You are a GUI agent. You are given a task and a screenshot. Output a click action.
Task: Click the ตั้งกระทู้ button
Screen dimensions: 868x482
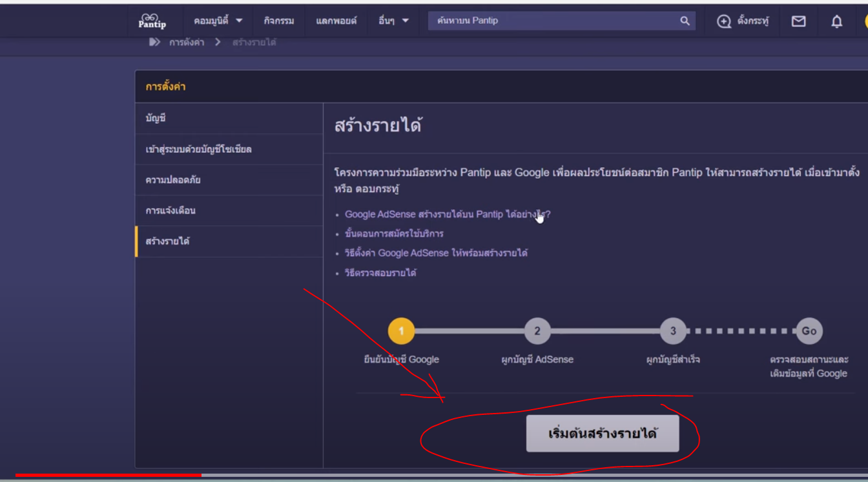pos(743,21)
